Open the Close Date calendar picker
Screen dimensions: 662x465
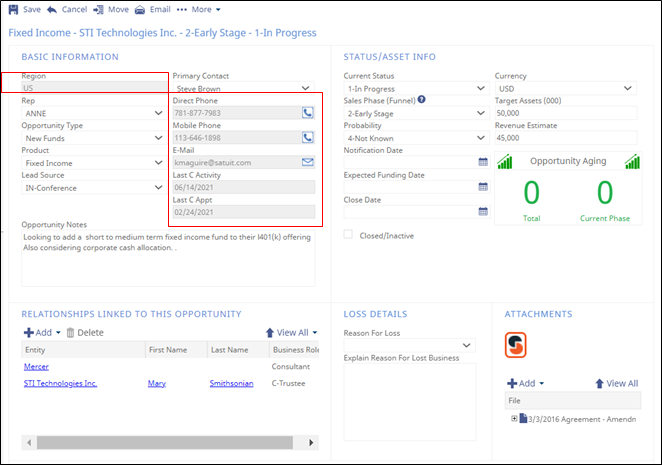click(483, 212)
